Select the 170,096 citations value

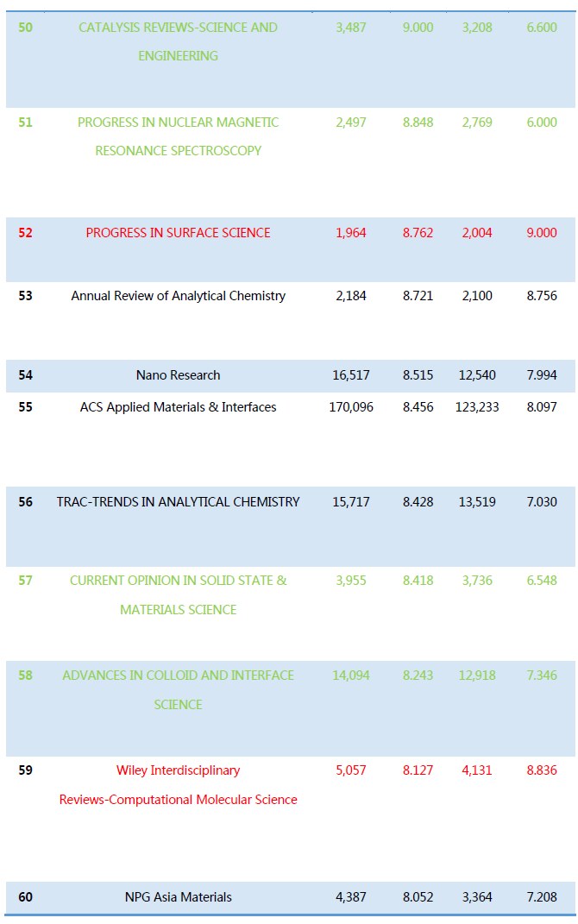pyautogui.click(x=351, y=407)
